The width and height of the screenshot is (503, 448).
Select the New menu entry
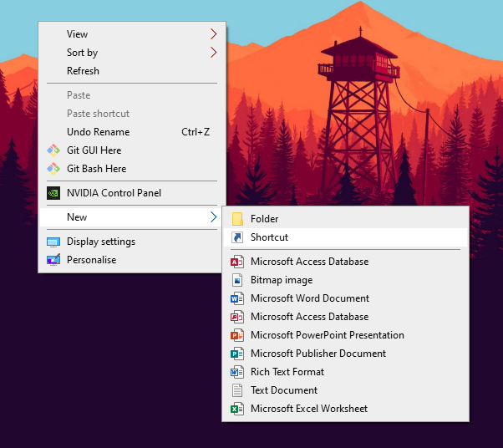coord(132,217)
